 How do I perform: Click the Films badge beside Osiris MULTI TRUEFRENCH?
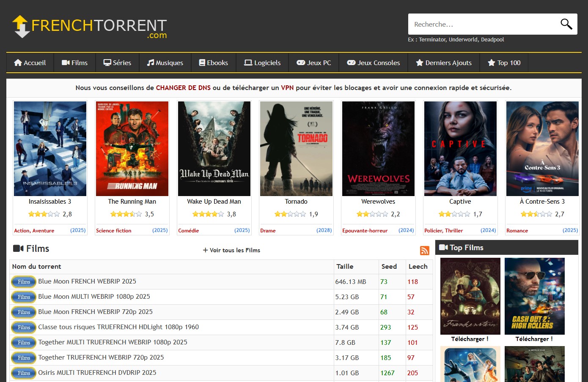point(24,373)
